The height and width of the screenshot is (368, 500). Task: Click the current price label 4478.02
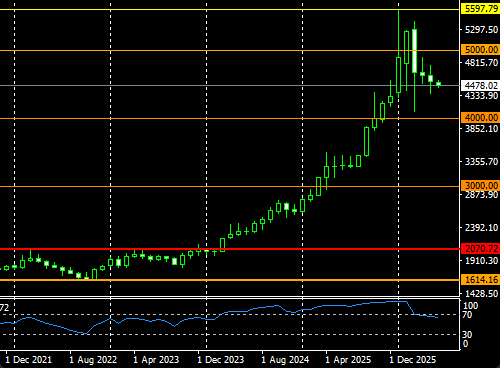(480, 85)
